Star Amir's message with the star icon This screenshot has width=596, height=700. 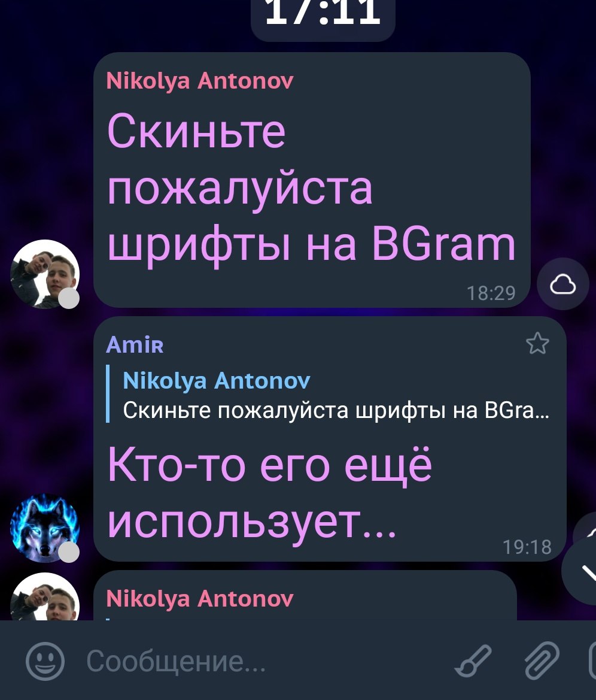click(537, 343)
